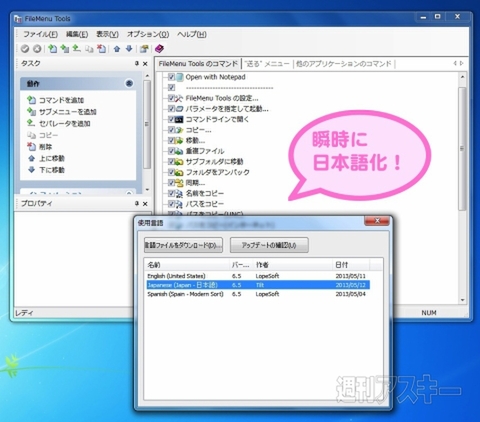Click the サブメニューを追加 link text
480x422 pixels.
click(x=68, y=112)
